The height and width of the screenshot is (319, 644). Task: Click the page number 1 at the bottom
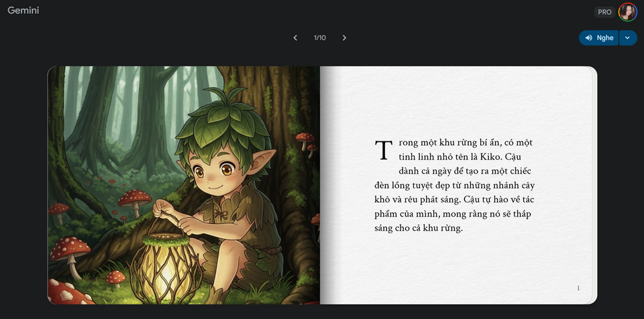[578, 288]
